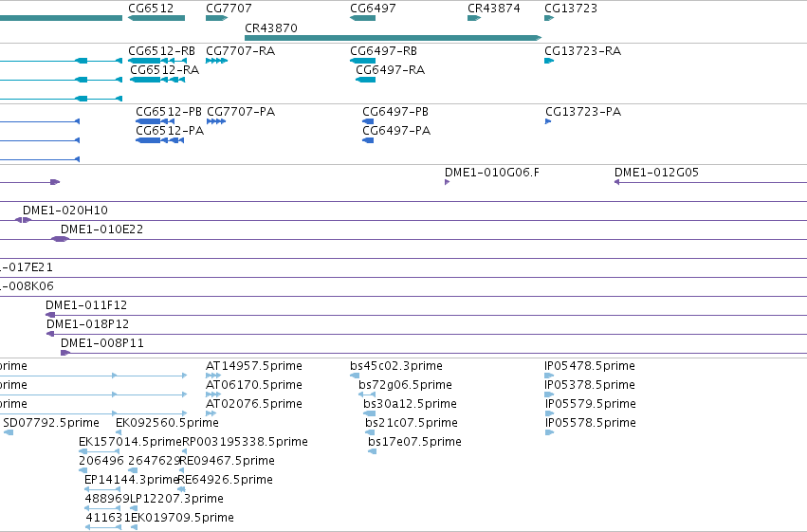This screenshot has width=807, height=532.
Task: Select EST EK092560.5prime label
Action: (x=167, y=423)
